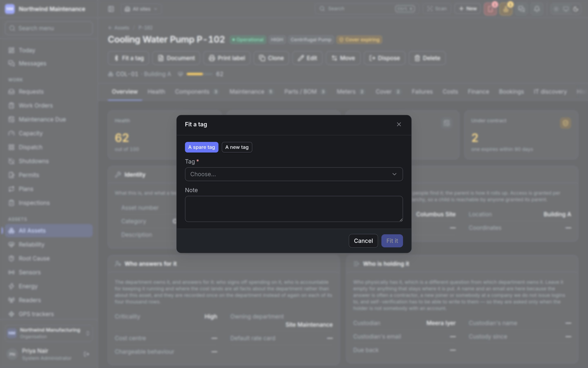Open the notifications bell icon
The image size is (588, 368).
tap(537, 9)
